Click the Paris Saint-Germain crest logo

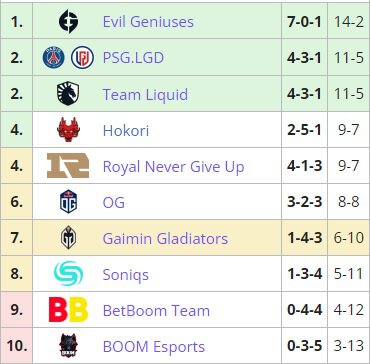(x=54, y=58)
